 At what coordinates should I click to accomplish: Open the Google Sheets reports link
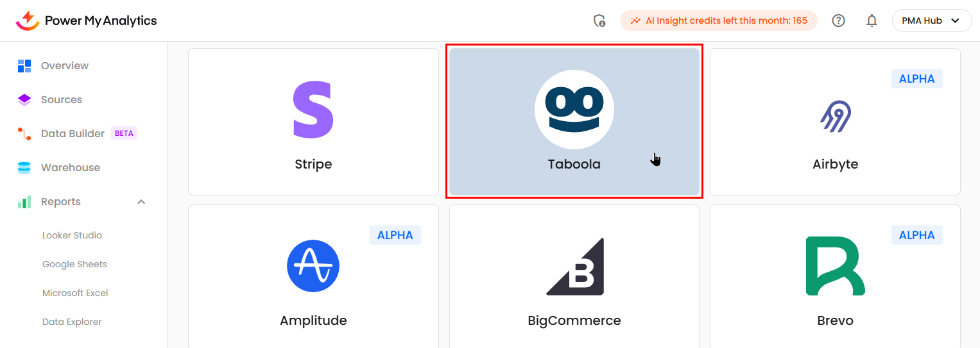pos(74,264)
